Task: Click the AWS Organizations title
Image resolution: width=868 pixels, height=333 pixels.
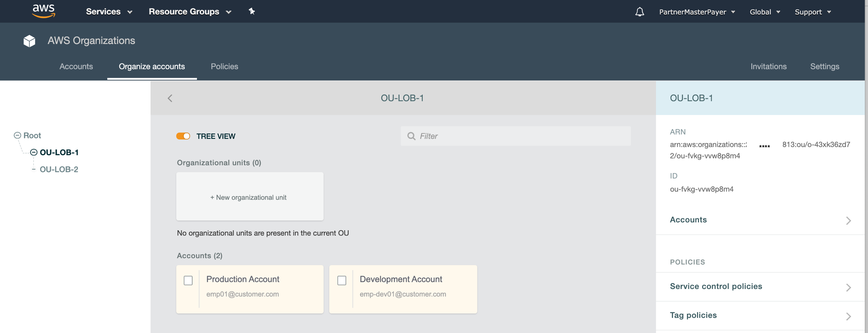Action: click(x=91, y=41)
